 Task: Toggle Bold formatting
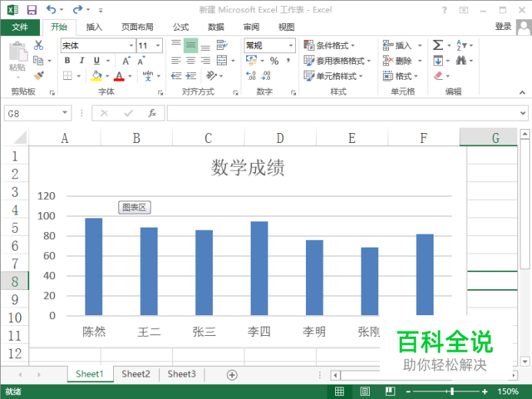coord(67,61)
